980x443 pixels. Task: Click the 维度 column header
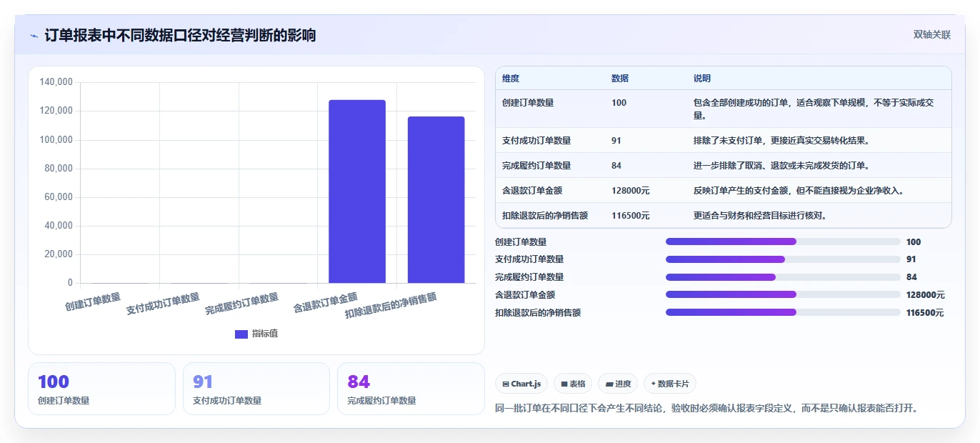(x=511, y=79)
